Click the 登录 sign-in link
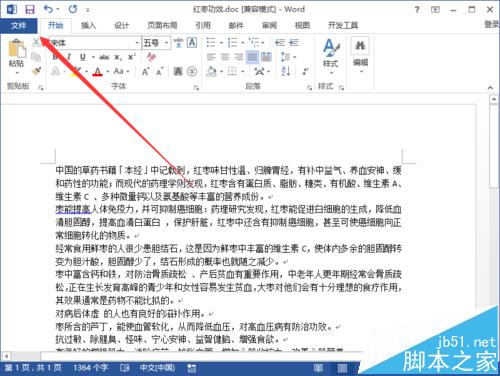The width and height of the screenshot is (500, 376). click(492, 24)
